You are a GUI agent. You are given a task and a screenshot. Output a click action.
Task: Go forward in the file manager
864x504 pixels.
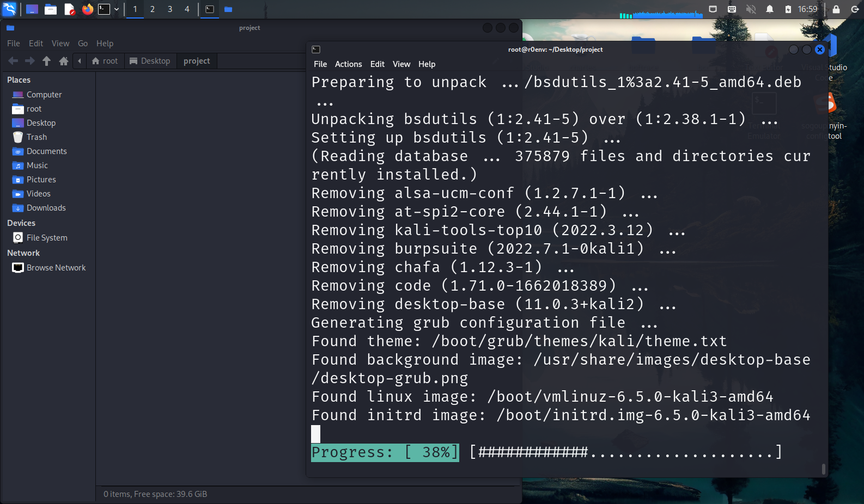click(x=30, y=61)
